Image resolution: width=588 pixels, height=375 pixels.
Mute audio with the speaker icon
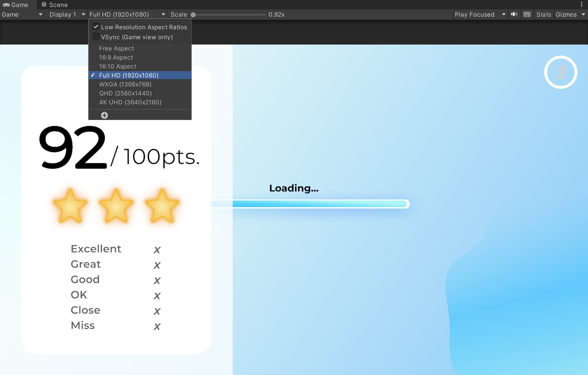(x=514, y=14)
